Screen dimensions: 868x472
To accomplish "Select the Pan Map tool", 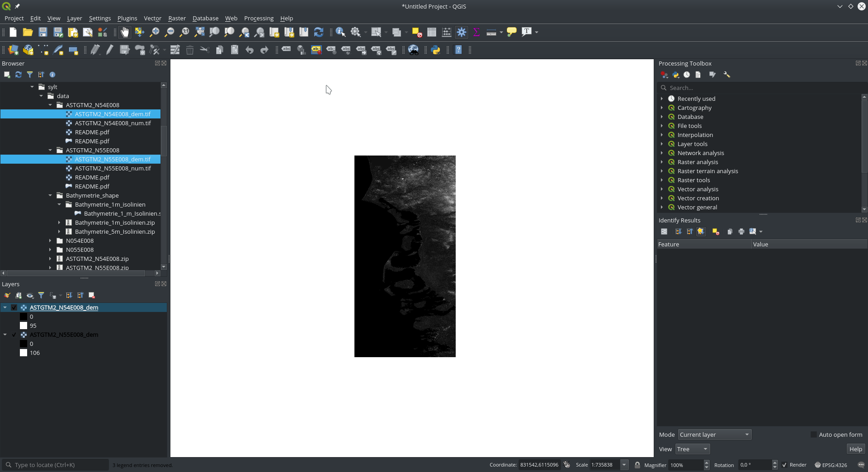I will 124,32.
